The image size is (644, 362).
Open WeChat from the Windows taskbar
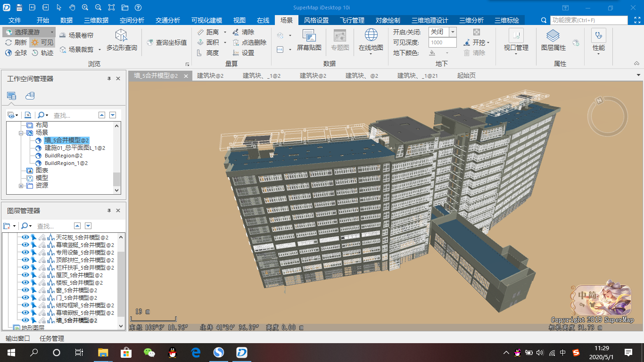point(149,352)
